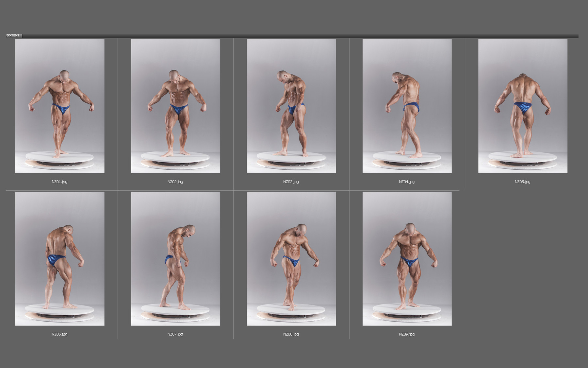The image size is (588, 368).
Task: Click the NZ08.jpg filename label
Action: [x=291, y=334]
